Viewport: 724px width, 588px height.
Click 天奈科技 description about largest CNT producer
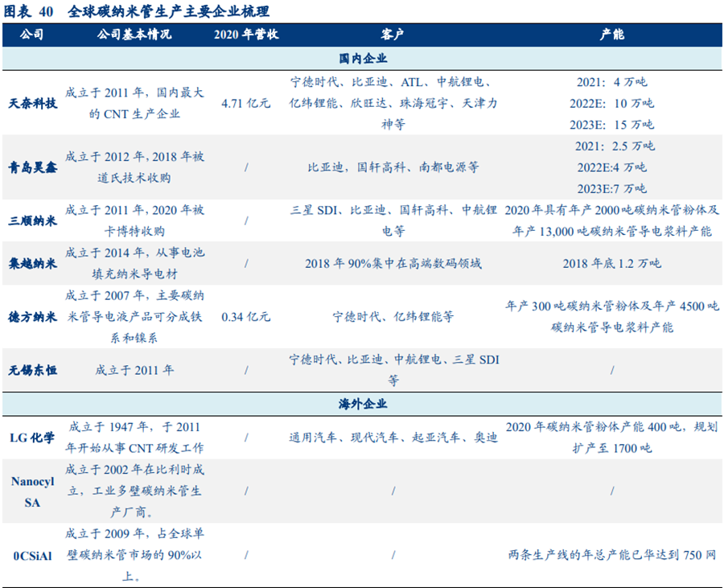point(134,104)
